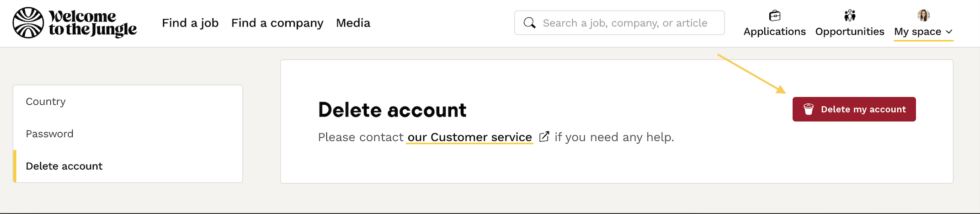Click the Welcome to the Jungle globe logo
Screen dimensions: 980x214
[x=28, y=23]
